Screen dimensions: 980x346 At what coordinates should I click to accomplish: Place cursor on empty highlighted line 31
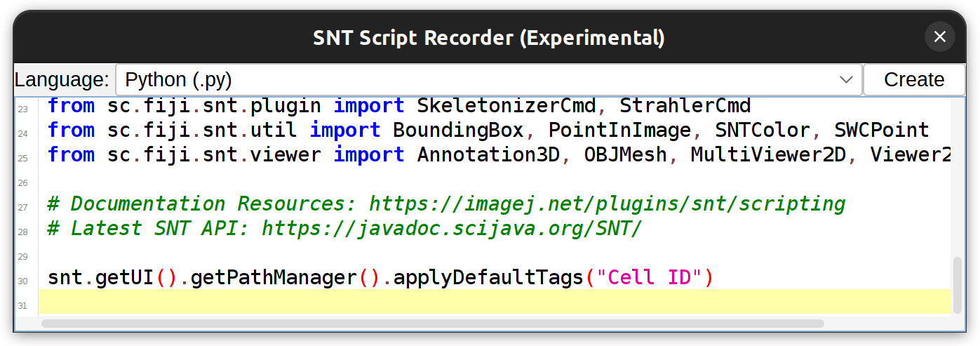[495, 302]
